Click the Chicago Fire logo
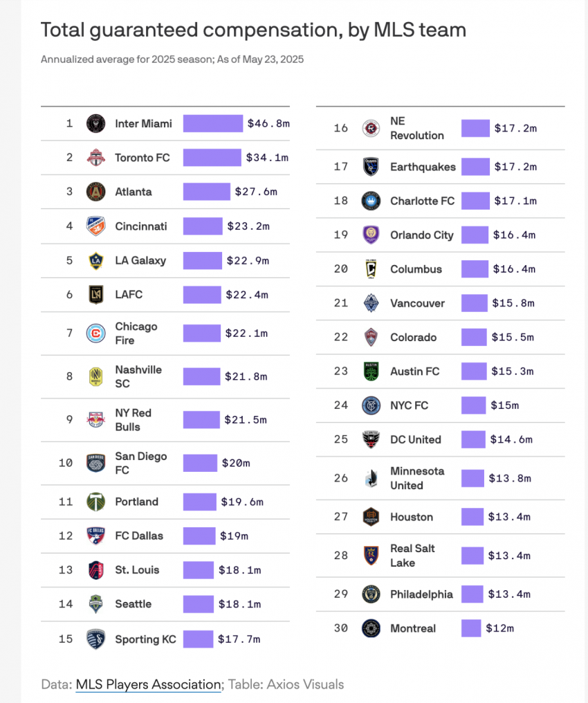The image size is (588, 703). click(x=95, y=334)
